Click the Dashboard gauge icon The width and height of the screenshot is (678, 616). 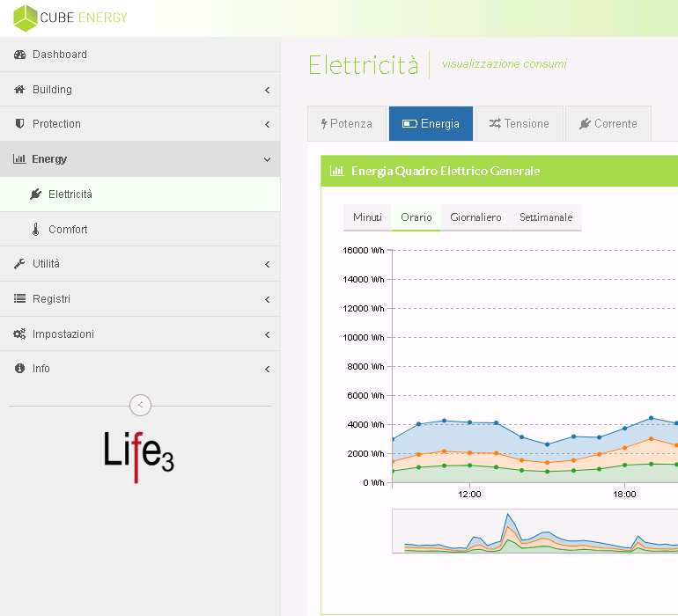tap(20, 55)
